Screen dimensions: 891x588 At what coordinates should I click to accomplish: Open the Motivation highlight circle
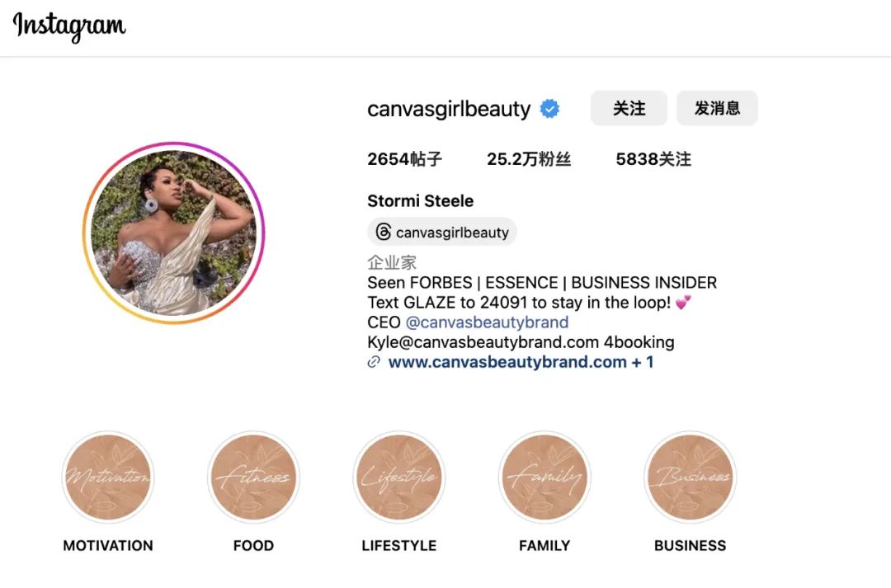tap(108, 477)
